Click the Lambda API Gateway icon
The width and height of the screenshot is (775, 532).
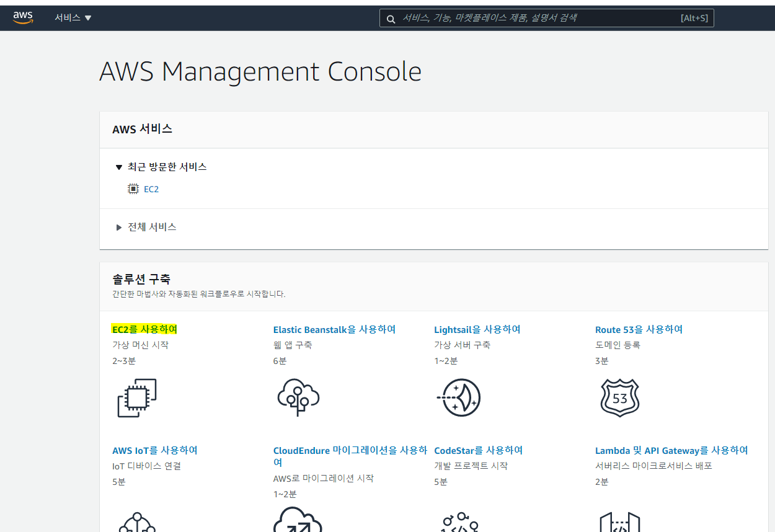tap(620, 521)
